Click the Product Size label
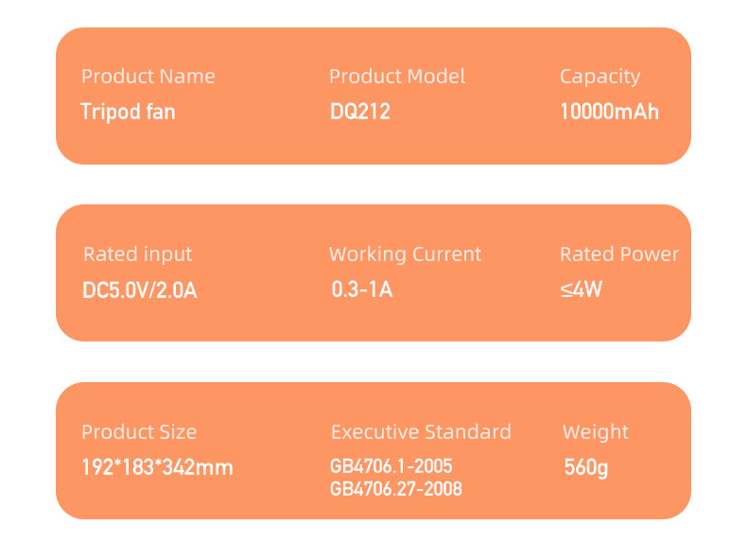This screenshot has width=747, height=560. tap(139, 432)
